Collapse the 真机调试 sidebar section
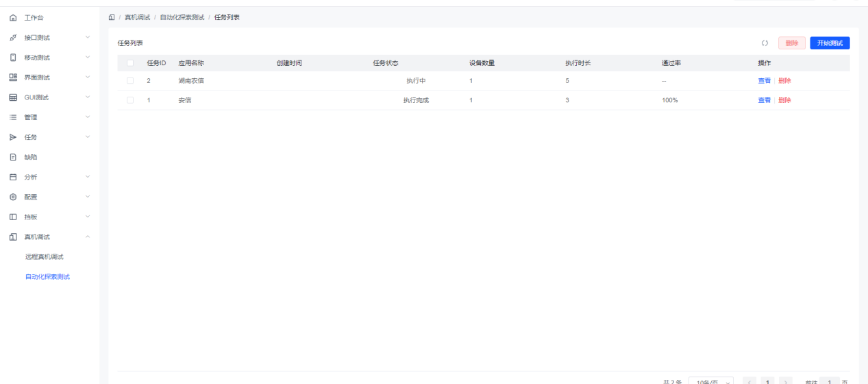The height and width of the screenshot is (384, 868). [x=87, y=237]
